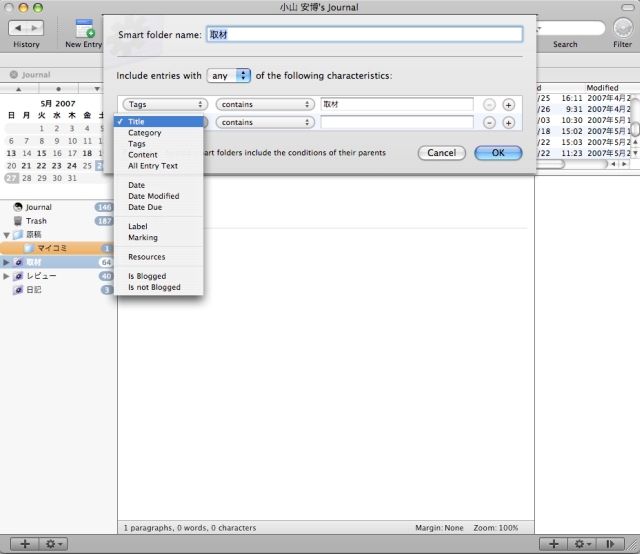The height and width of the screenshot is (554, 640).
Task: Choose Date Modified menu item
Action: [x=159, y=196]
